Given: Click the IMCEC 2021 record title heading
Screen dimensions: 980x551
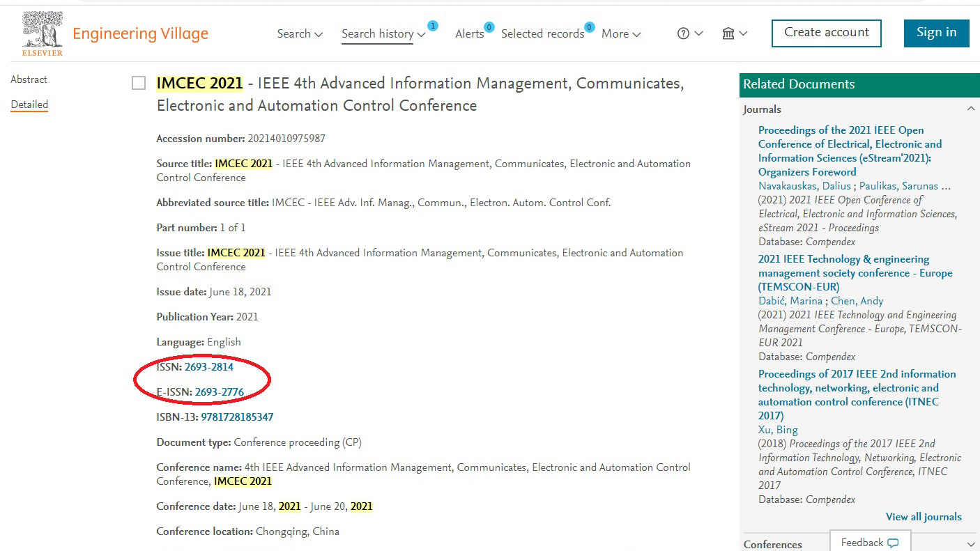Looking at the screenshot, I should [420, 95].
